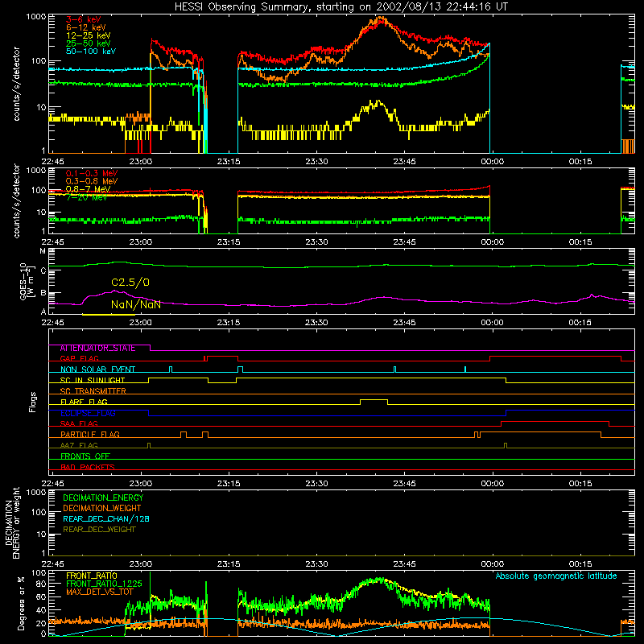Click the Absolute geomagnetic latitude label
This screenshot has height=644, width=644.
(556, 576)
